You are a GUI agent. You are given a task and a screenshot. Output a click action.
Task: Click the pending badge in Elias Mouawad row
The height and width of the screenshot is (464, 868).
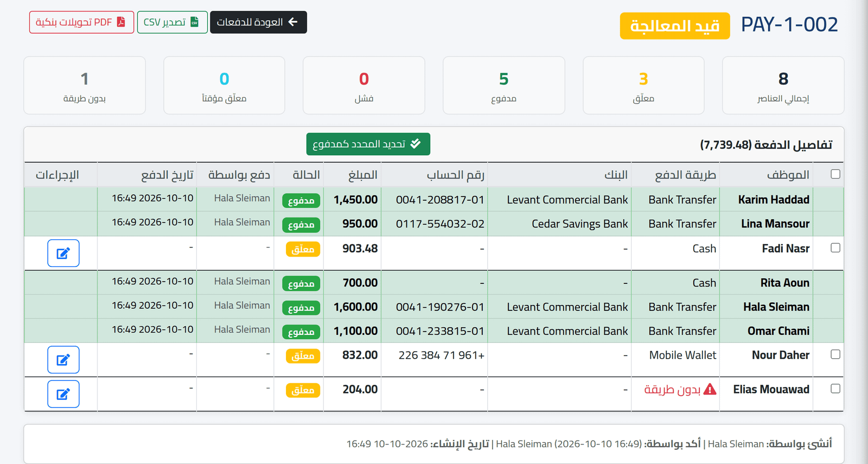(303, 390)
